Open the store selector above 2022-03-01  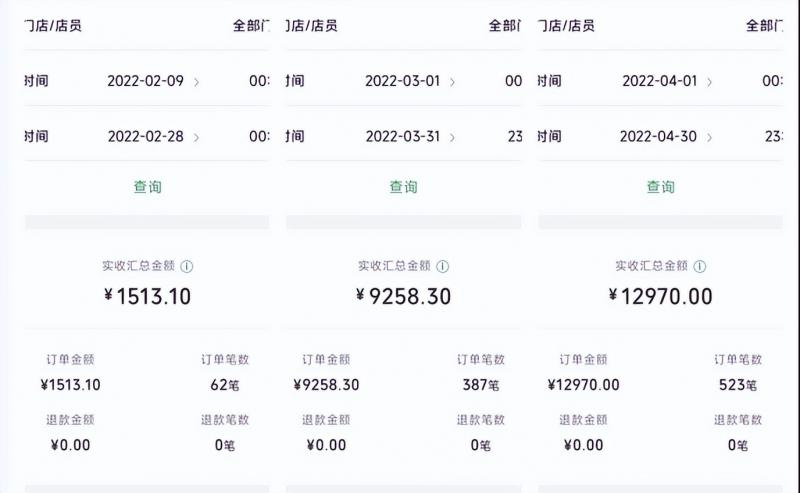504,26
